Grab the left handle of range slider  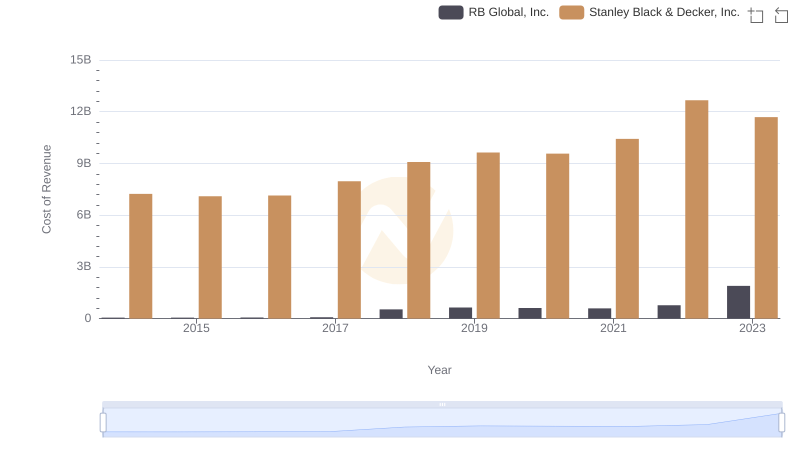(103, 423)
